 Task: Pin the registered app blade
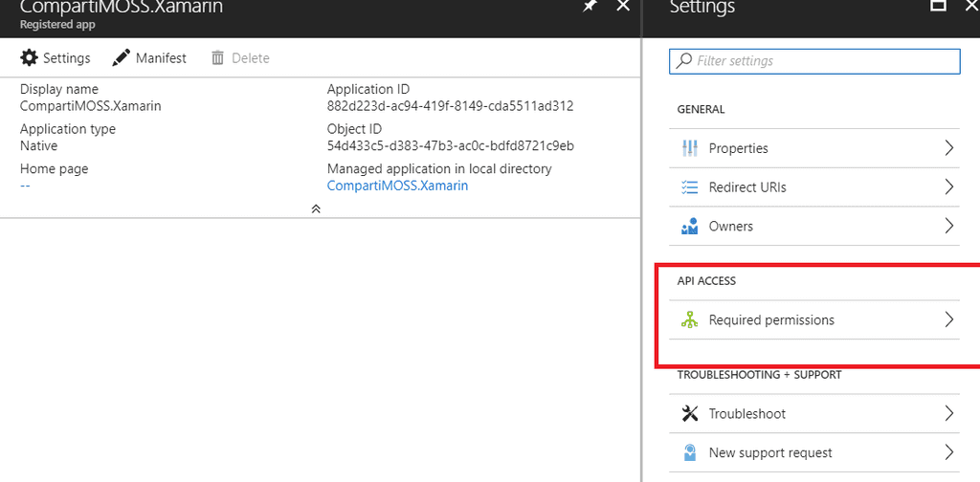tap(590, 7)
